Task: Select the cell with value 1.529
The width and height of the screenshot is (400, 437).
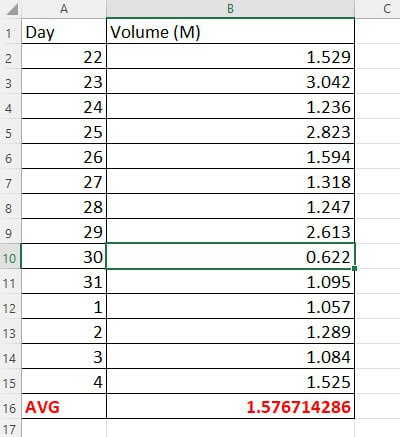Action: pos(230,56)
